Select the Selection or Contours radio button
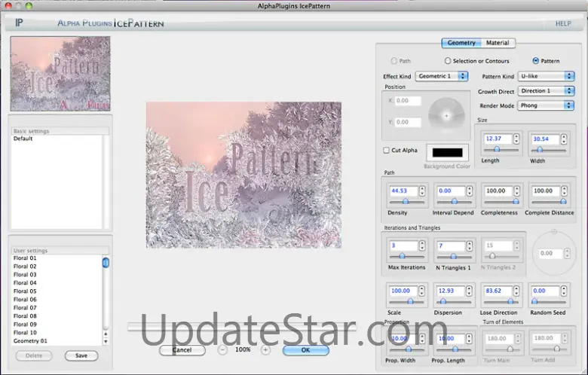588x375 pixels. [x=447, y=61]
